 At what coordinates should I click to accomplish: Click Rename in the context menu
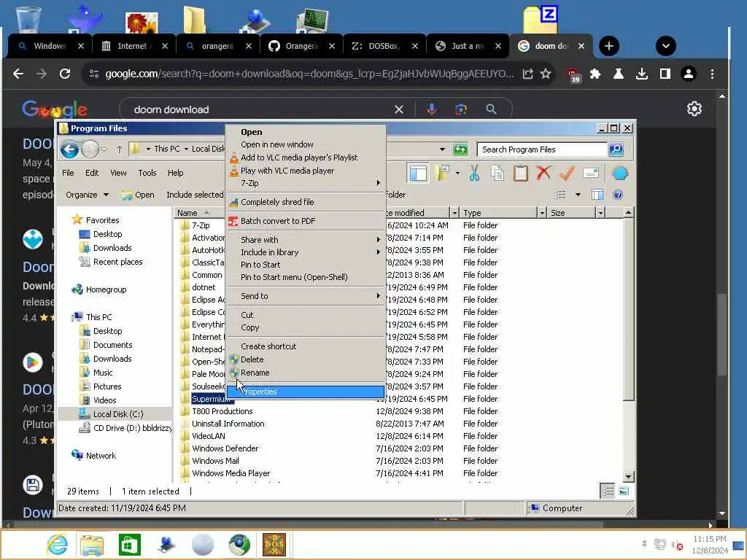pos(255,373)
